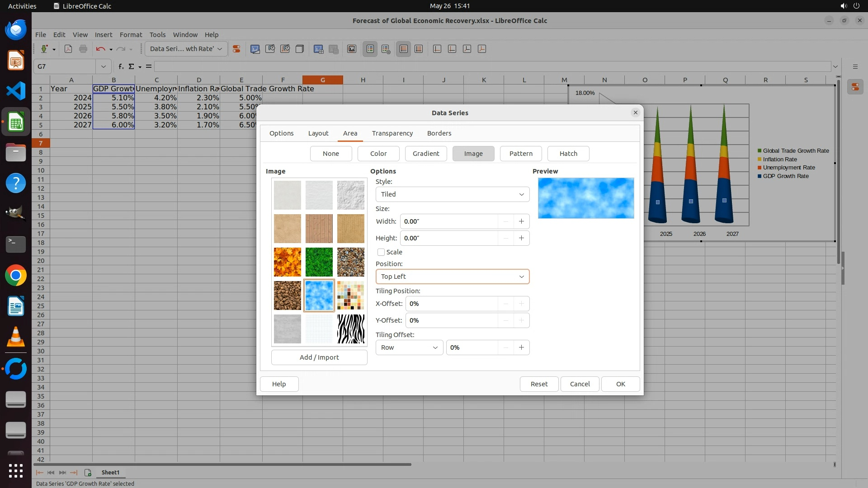Click the Format Selection toolbar icon
868x488 pixels.
(236, 49)
